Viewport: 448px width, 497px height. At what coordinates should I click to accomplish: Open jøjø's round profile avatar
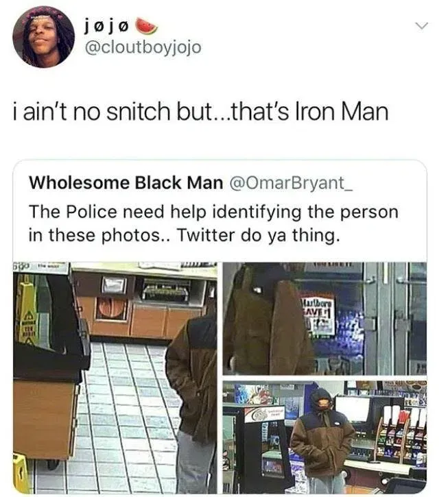click(43, 37)
